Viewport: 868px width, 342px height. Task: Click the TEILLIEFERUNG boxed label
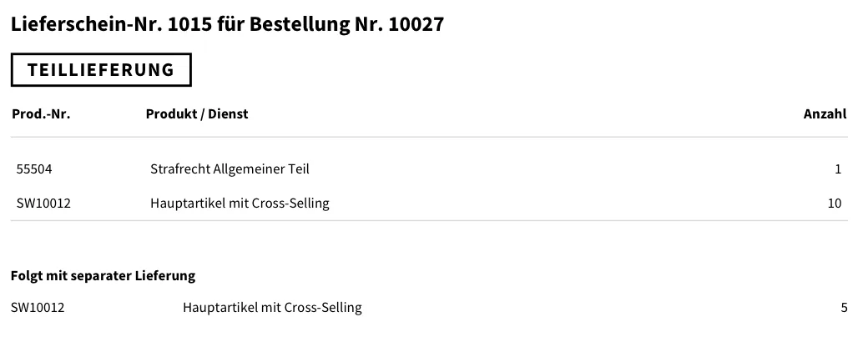pos(101,70)
